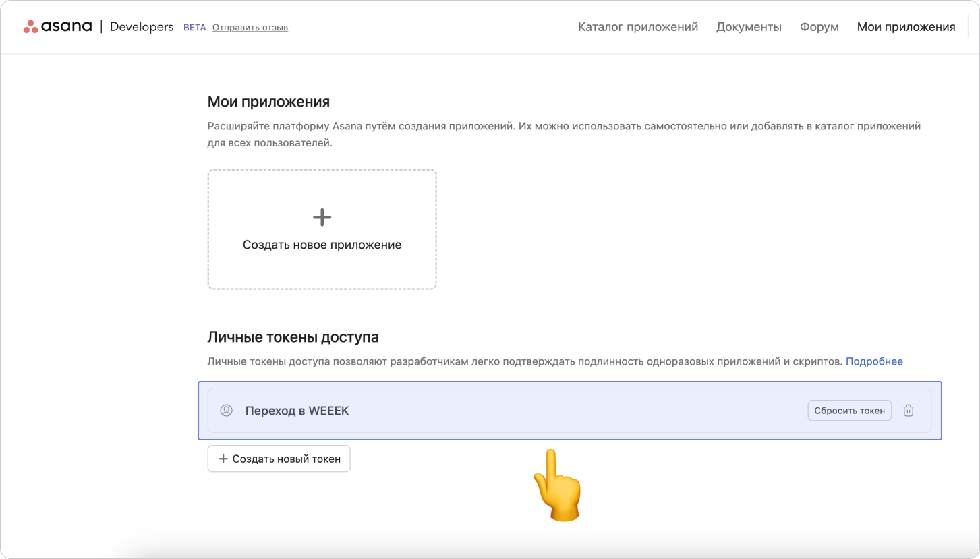This screenshot has height=559, width=980.
Task: Select Мои приложения in top navigation
Action: (x=906, y=27)
